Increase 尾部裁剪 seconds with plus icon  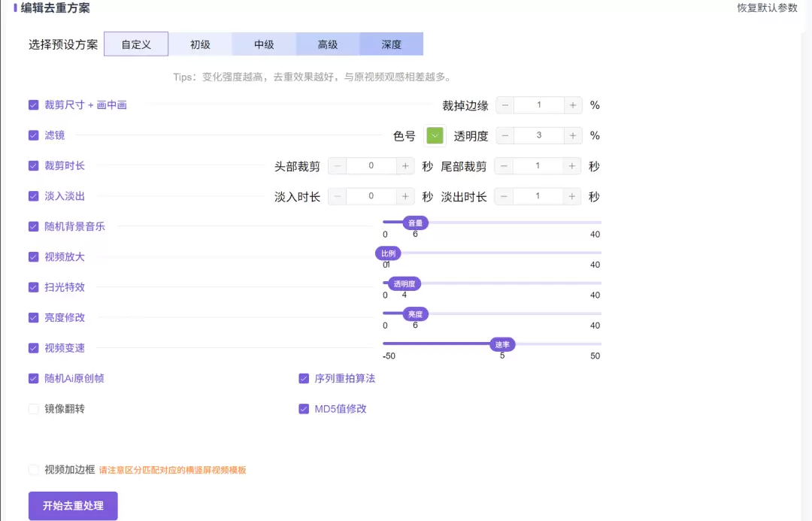(x=573, y=166)
